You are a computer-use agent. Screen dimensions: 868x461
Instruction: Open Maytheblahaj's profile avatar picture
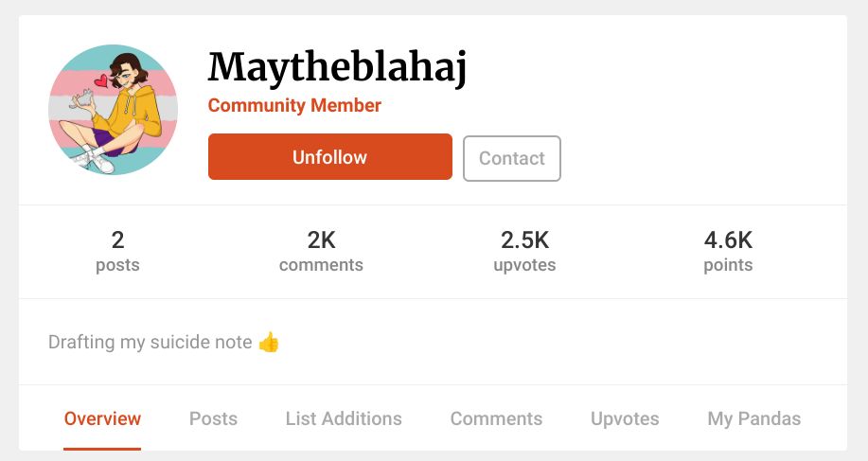(x=114, y=110)
